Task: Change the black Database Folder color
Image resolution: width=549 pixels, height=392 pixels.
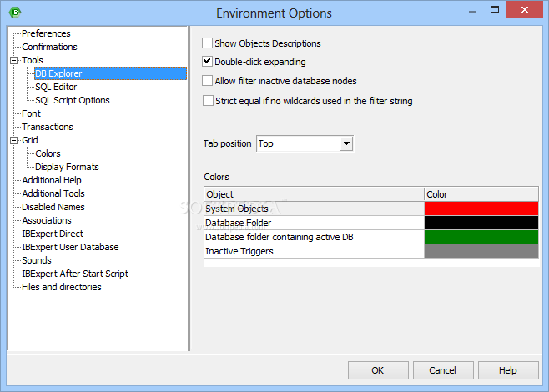Action: pyautogui.click(x=481, y=223)
